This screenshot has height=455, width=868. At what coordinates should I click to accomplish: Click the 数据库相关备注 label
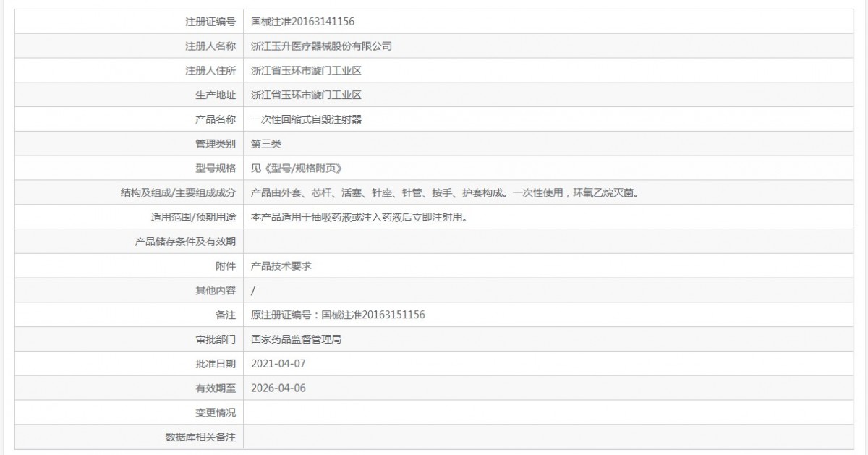200,437
